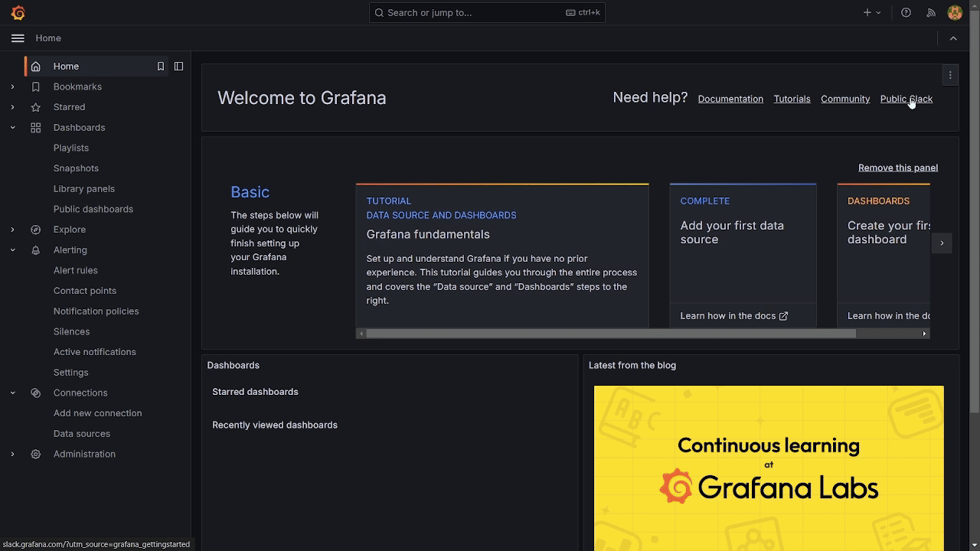Open the Documentation help link
The width and height of the screenshot is (980, 551).
[x=730, y=99]
